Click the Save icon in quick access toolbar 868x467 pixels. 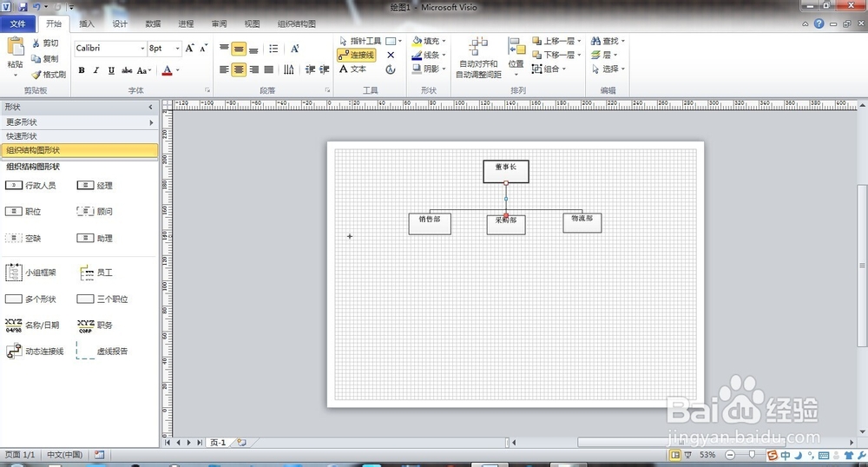pyautogui.click(x=23, y=7)
